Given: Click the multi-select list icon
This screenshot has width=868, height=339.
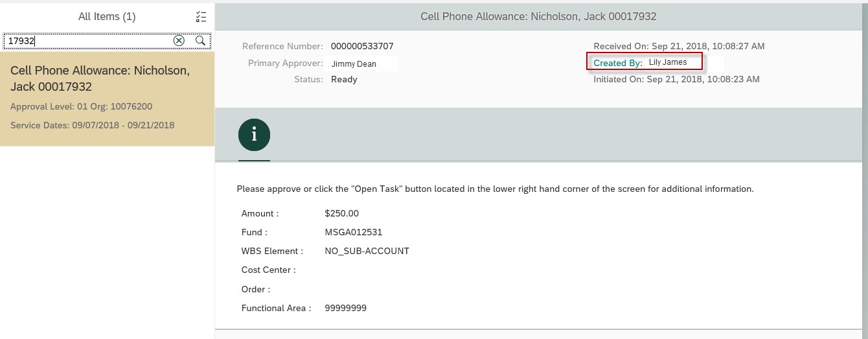Looking at the screenshot, I should (201, 17).
